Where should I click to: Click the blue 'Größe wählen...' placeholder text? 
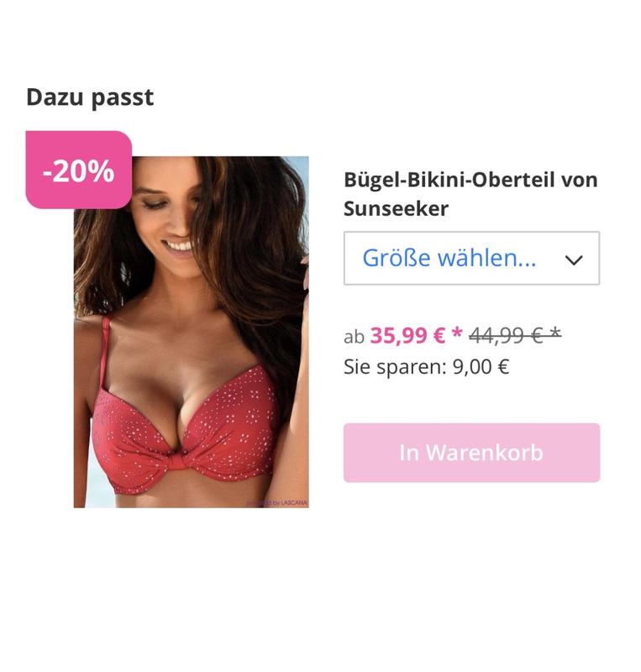pyautogui.click(x=449, y=258)
